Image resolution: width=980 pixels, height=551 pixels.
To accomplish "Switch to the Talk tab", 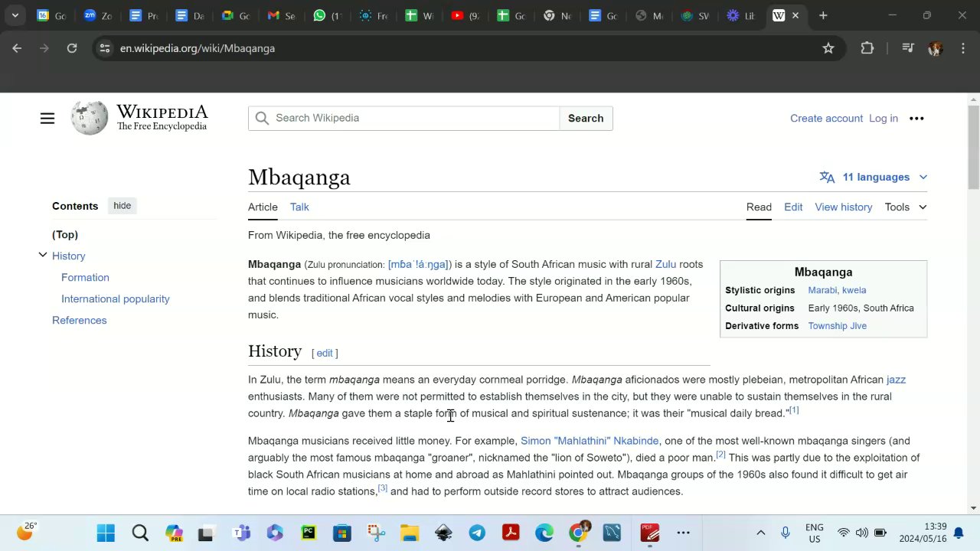I will [x=299, y=207].
